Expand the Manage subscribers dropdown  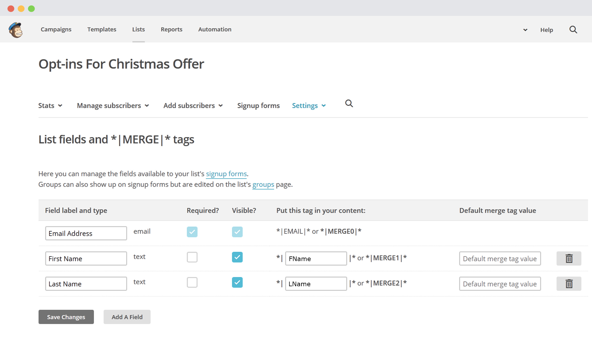(x=113, y=106)
